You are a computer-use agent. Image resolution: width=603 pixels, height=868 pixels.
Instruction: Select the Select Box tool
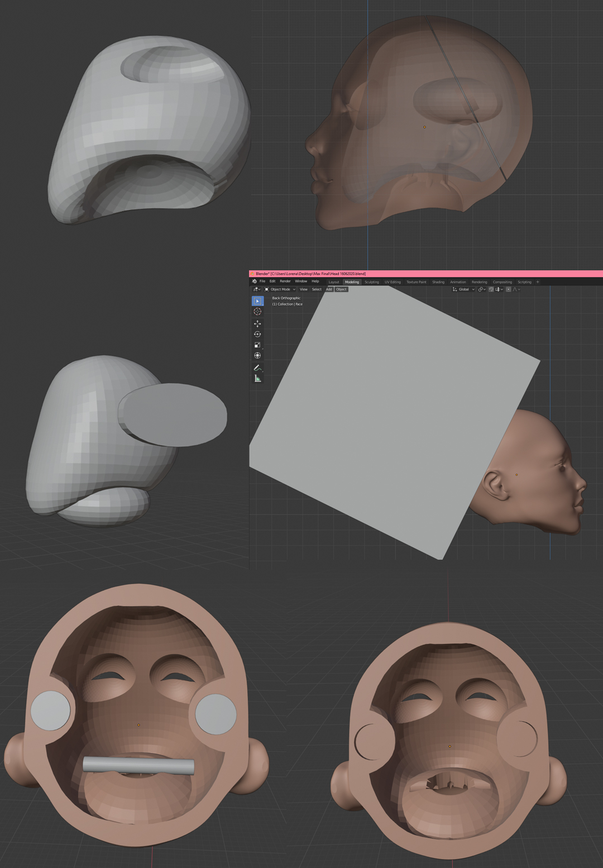[257, 301]
